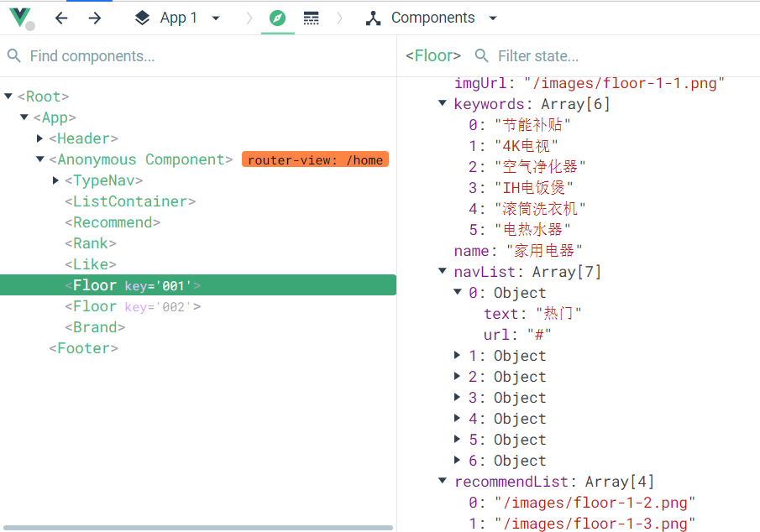Expand the TypeNav component node
The height and width of the screenshot is (532, 760).
pyautogui.click(x=55, y=180)
